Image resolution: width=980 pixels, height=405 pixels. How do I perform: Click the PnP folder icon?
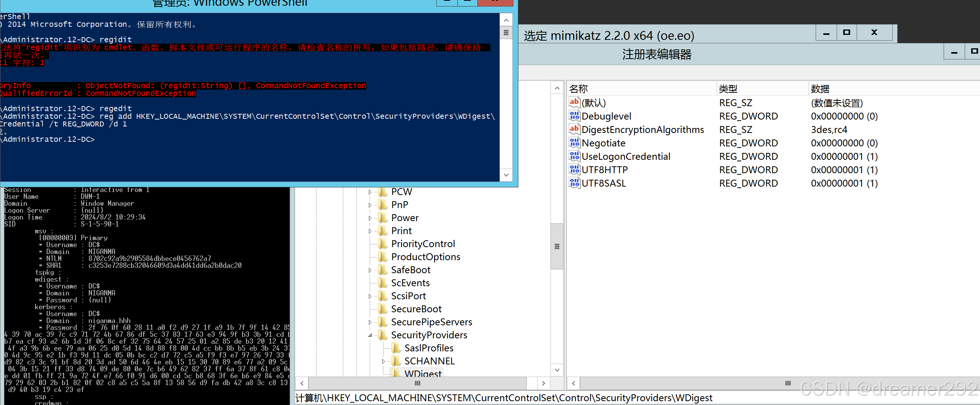(x=382, y=205)
